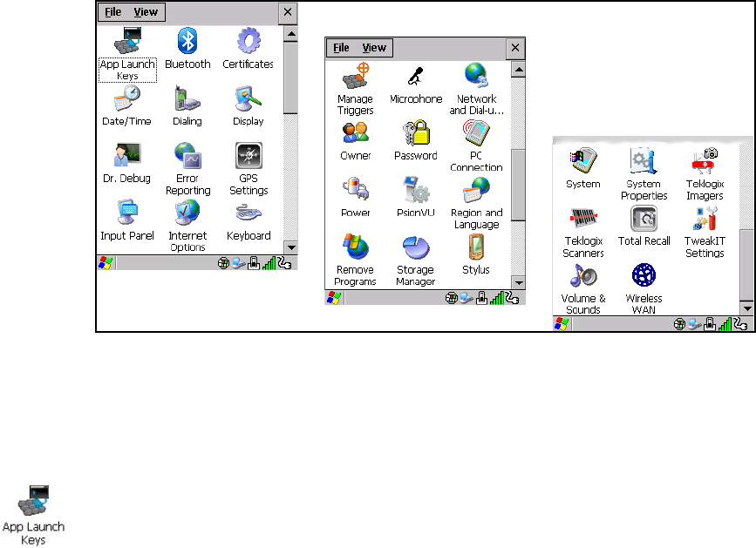Open the PsionVU icon
The height and width of the screenshot is (548, 756).
tap(416, 198)
